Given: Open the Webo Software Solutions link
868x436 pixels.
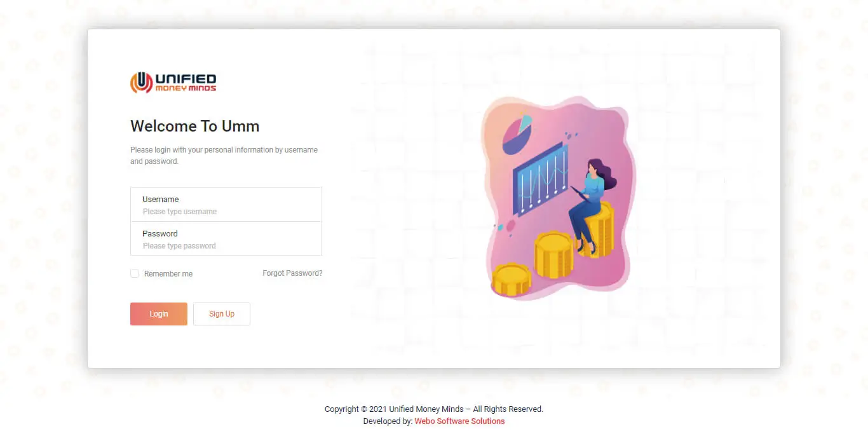Looking at the screenshot, I should (x=459, y=421).
